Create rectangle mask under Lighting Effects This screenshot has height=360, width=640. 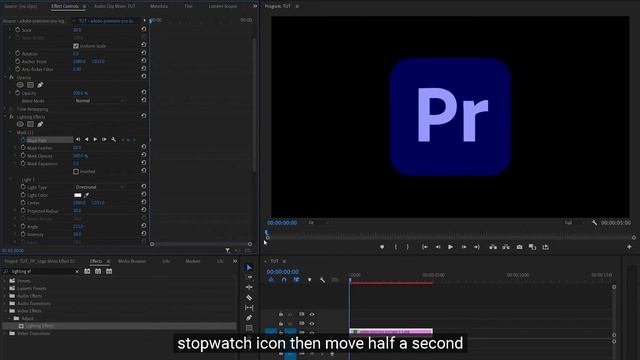pyautogui.click(x=30, y=124)
